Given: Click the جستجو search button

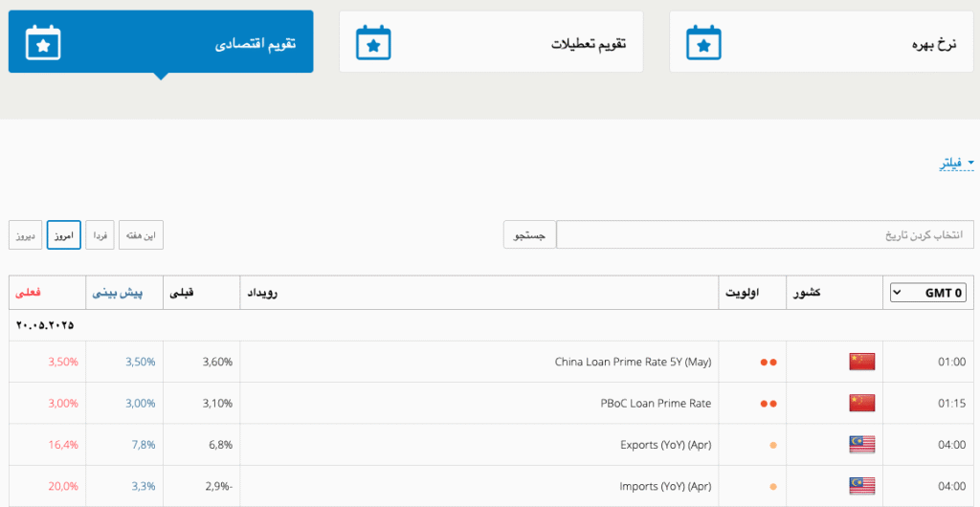Looking at the screenshot, I should [529, 234].
